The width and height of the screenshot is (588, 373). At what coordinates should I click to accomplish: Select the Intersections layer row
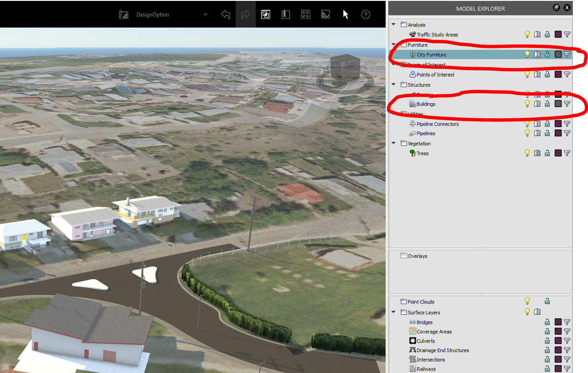pos(480,360)
